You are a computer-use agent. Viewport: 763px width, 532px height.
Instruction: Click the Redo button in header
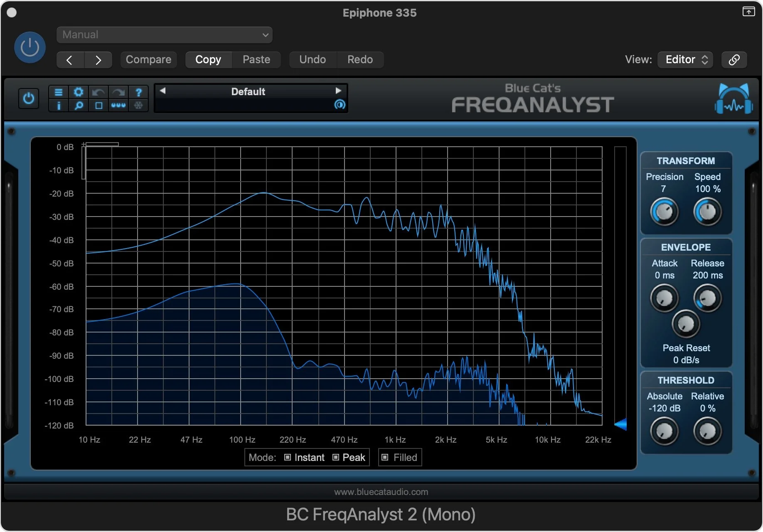(360, 60)
